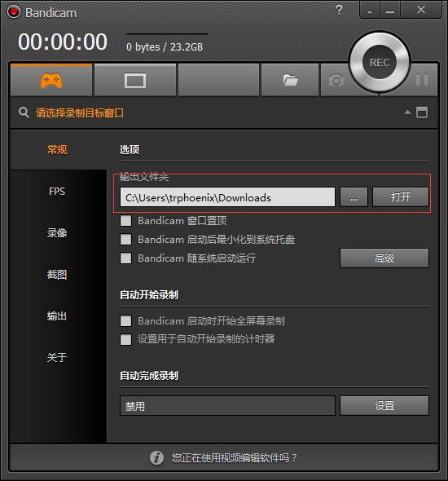This screenshot has width=448, height=481.
Task: Switch to screen rectangle recording mode
Action: pyautogui.click(x=135, y=81)
